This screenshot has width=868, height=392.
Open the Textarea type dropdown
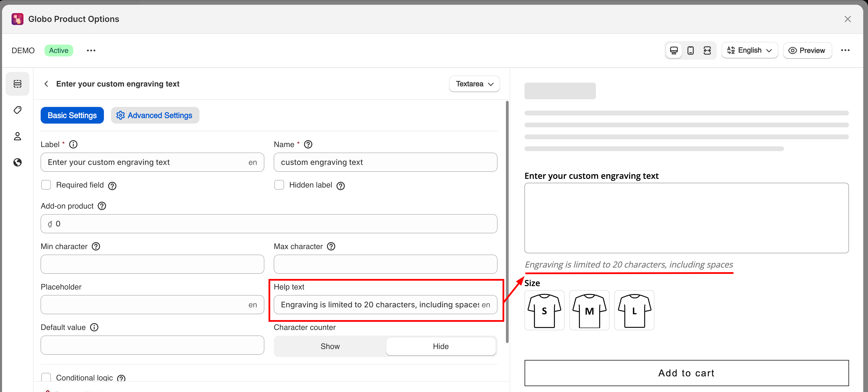pos(474,84)
